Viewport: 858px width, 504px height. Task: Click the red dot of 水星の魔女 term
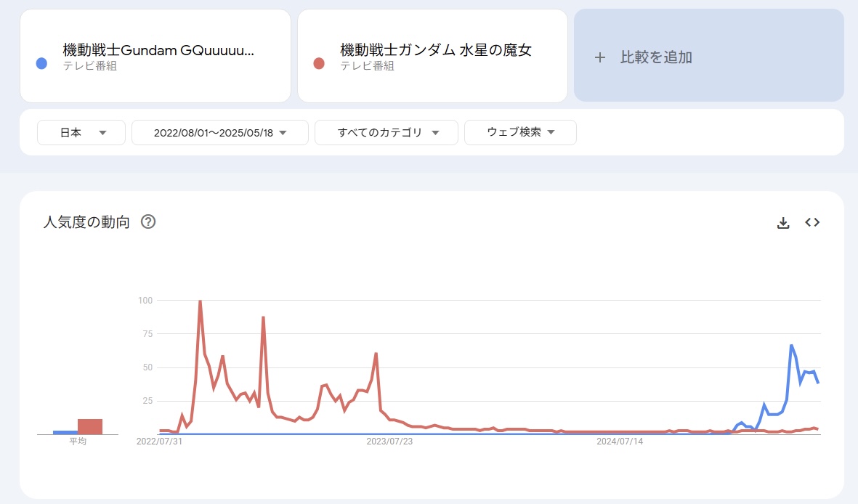(319, 63)
